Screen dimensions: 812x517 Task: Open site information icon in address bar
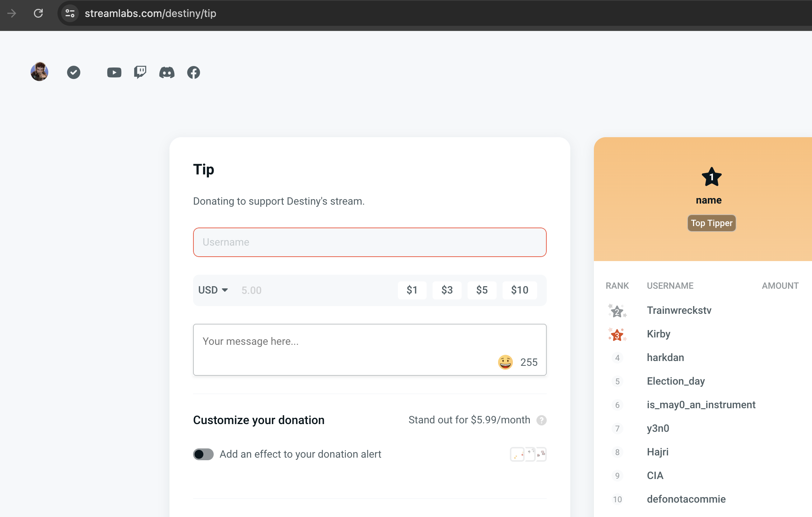70,13
